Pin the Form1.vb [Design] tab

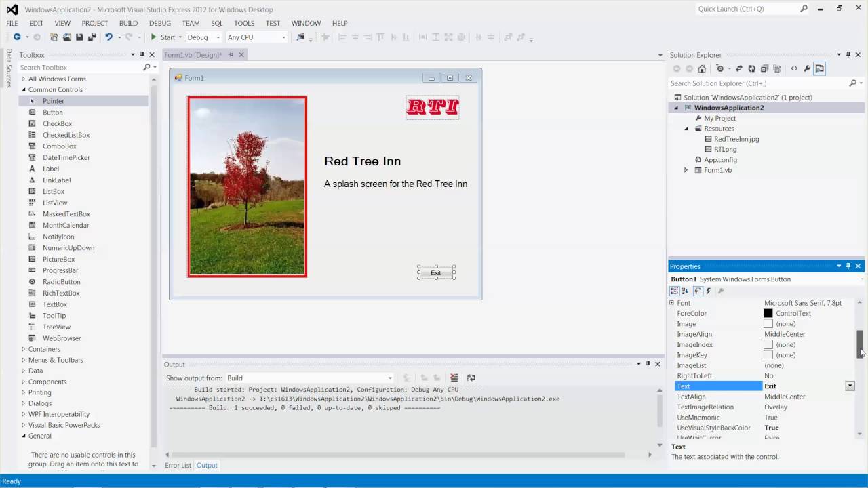point(231,54)
